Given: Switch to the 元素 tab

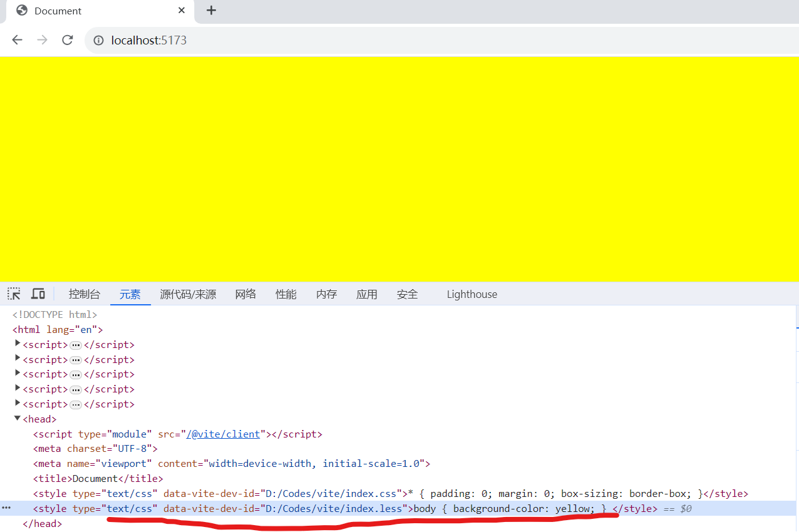Looking at the screenshot, I should click(130, 294).
